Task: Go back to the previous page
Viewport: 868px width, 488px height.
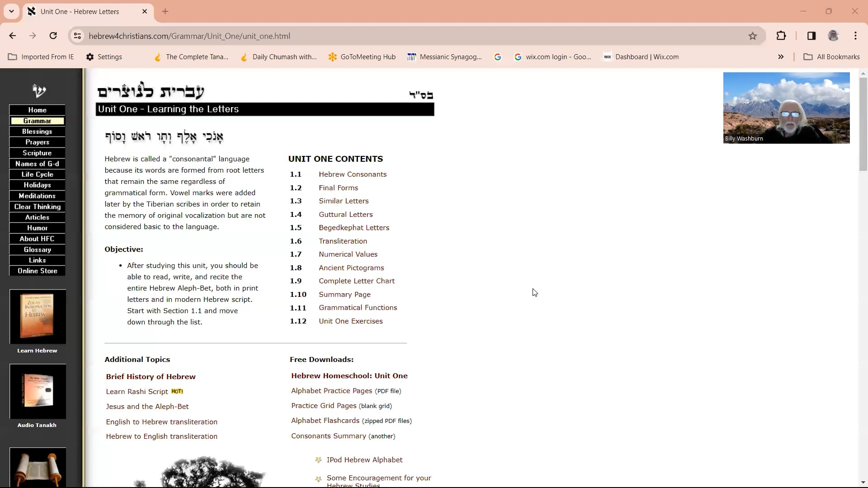Action: pyautogui.click(x=13, y=36)
